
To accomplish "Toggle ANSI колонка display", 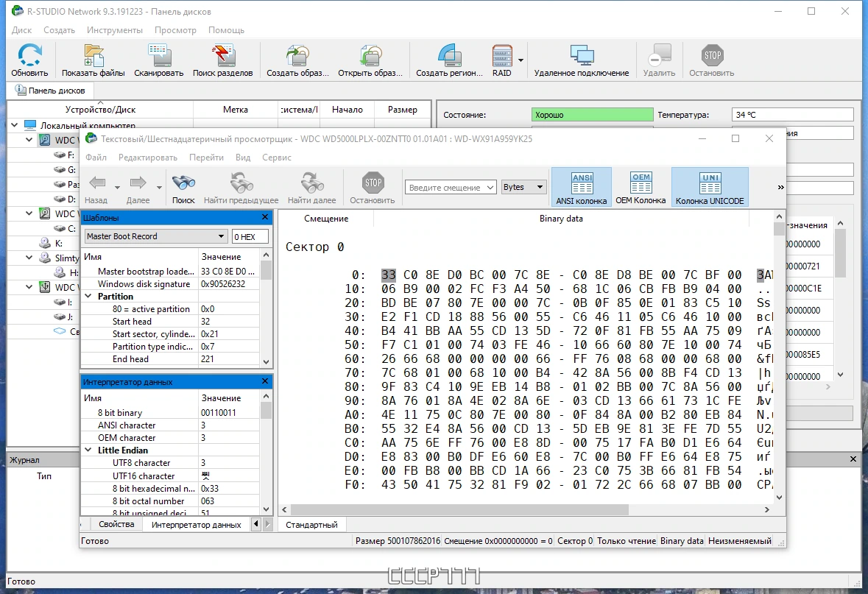I will tap(582, 187).
